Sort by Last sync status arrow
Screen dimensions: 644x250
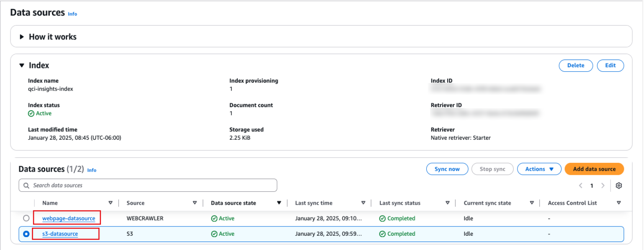click(x=448, y=203)
